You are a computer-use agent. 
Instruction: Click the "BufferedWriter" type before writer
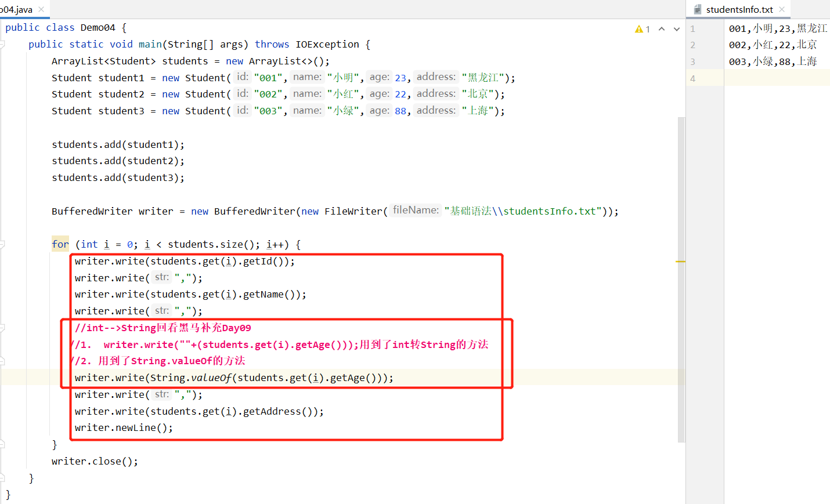[x=92, y=211]
